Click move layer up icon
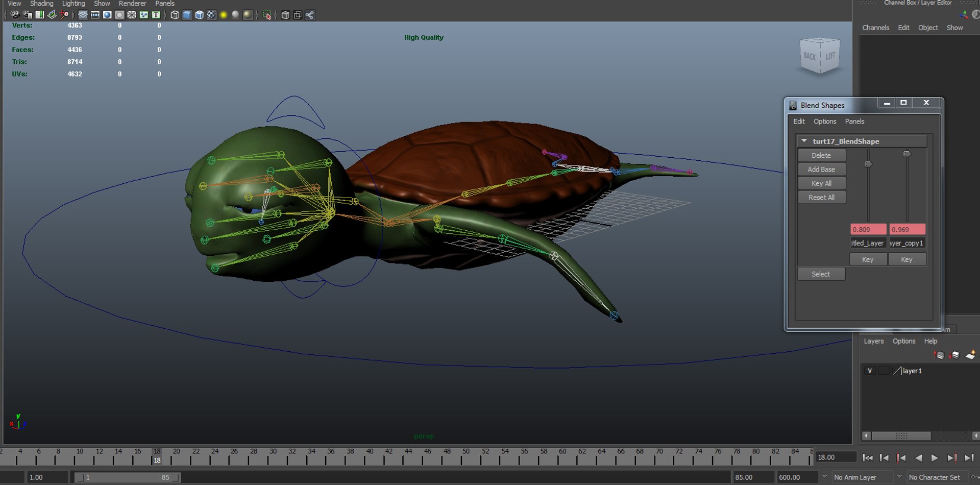This screenshot has width=980, height=485. click(939, 355)
